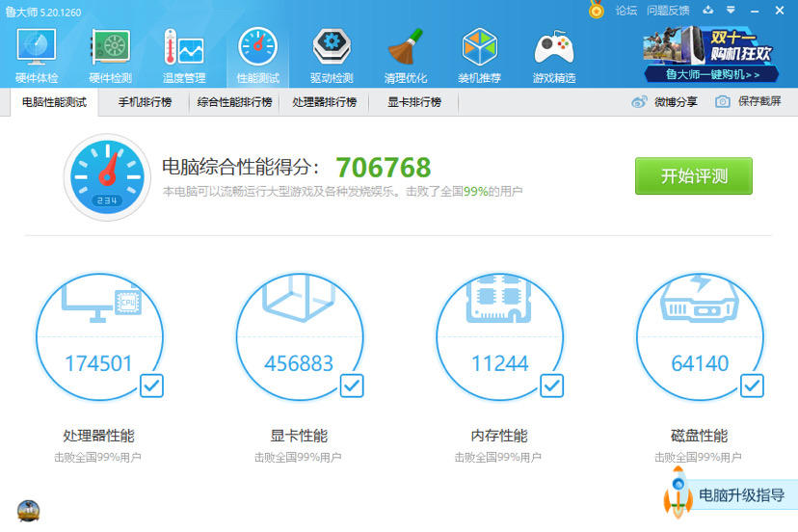Switch to 手机排行榜 tab

tap(145, 102)
